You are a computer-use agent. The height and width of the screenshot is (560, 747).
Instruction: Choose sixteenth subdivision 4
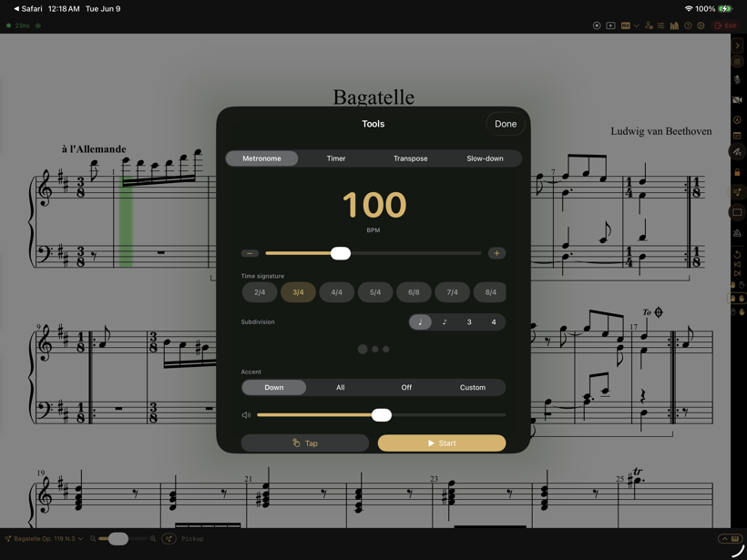click(x=494, y=322)
